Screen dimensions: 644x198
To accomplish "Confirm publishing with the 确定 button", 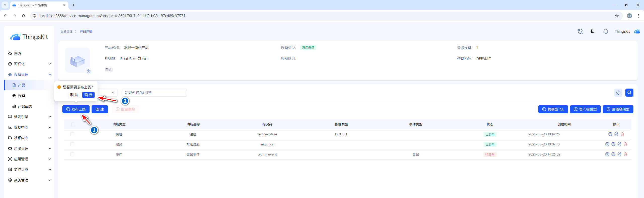I will [x=88, y=95].
